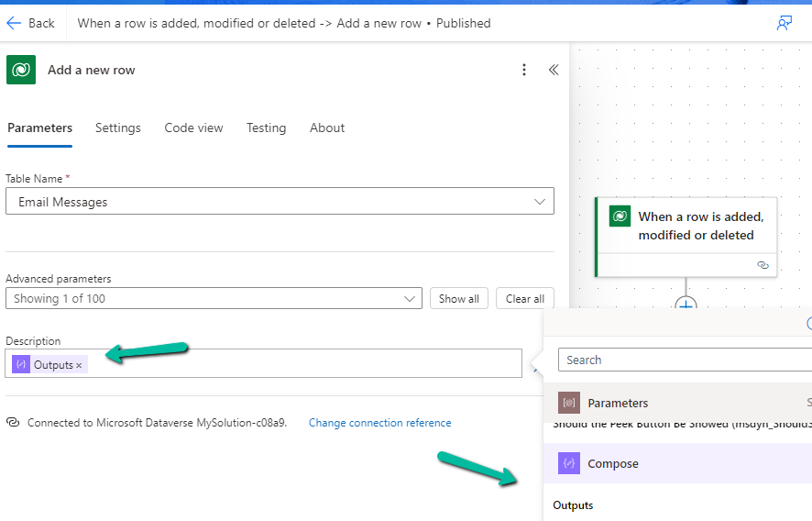Select Outputs under Compose
Screen dimensions: 812x521
[x=574, y=505]
